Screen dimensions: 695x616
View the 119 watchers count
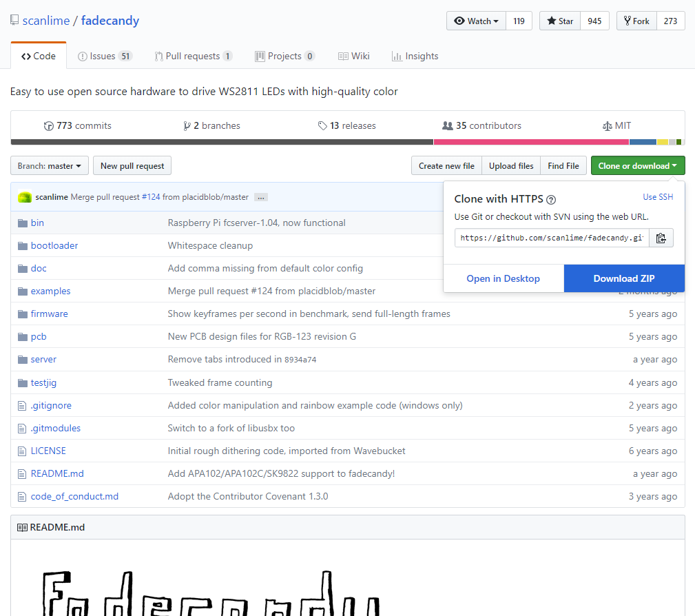pyautogui.click(x=519, y=21)
